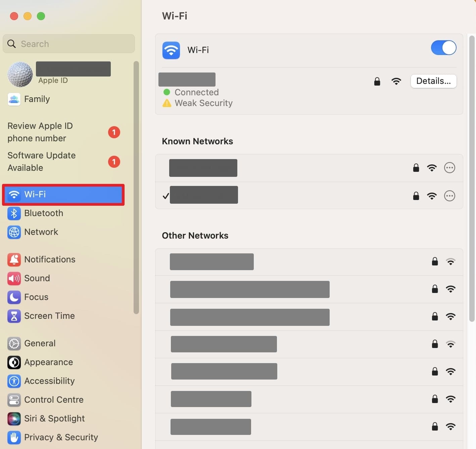Click the magnifying glass search icon
The width and height of the screenshot is (476, 449).
11,44
